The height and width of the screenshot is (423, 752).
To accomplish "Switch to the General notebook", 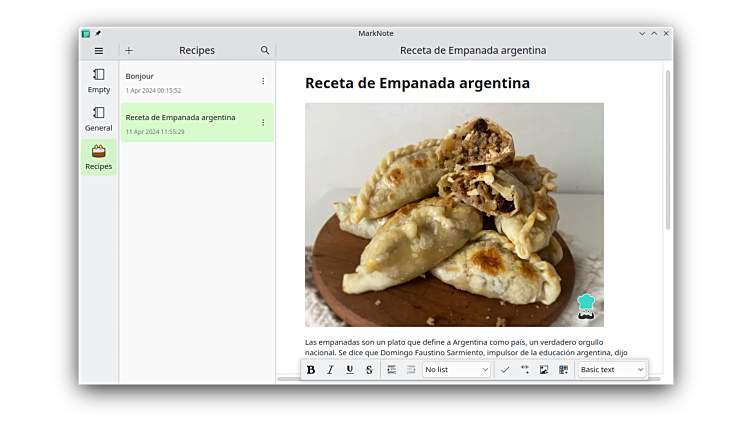I will click(x=98, y=120).
